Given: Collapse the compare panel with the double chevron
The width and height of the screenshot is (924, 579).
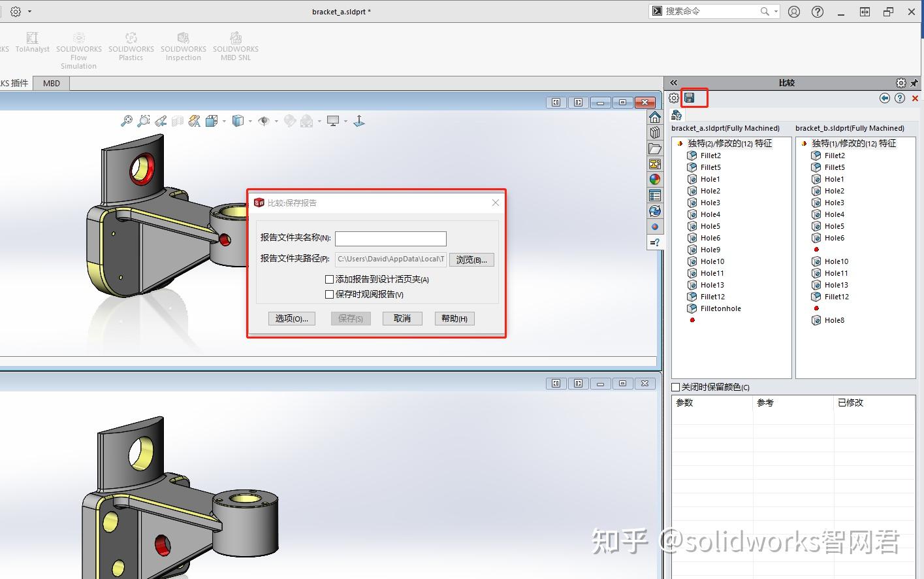Looking at the screenshot, I should 673,82.
